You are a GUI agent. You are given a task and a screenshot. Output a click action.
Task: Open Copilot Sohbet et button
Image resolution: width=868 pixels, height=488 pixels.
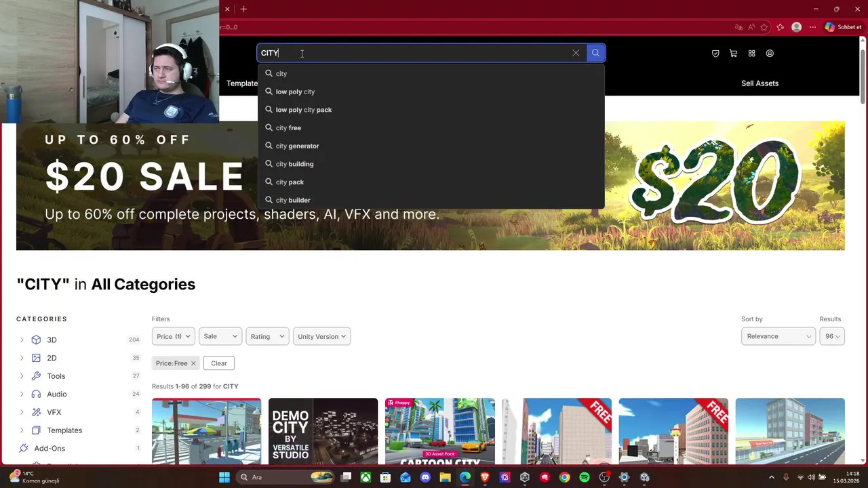[x=843, y=27]
